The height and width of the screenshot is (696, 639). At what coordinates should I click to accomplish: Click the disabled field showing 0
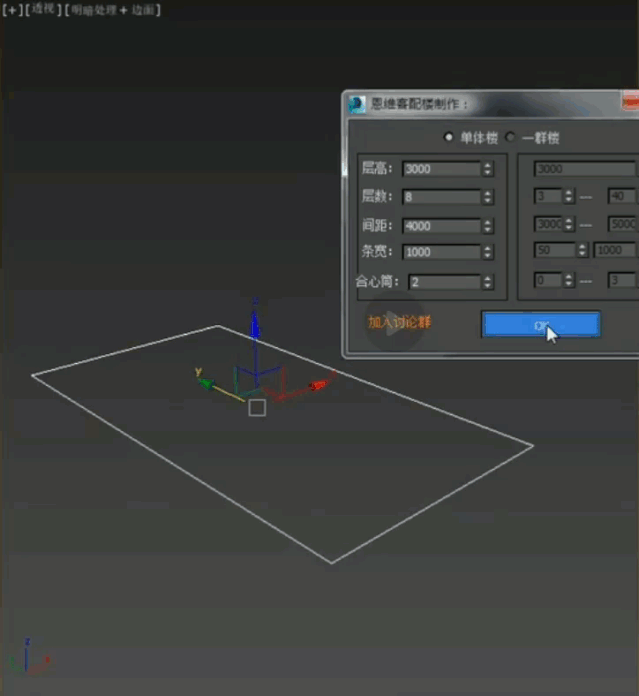pyautogui.click(x=548, y=280)
